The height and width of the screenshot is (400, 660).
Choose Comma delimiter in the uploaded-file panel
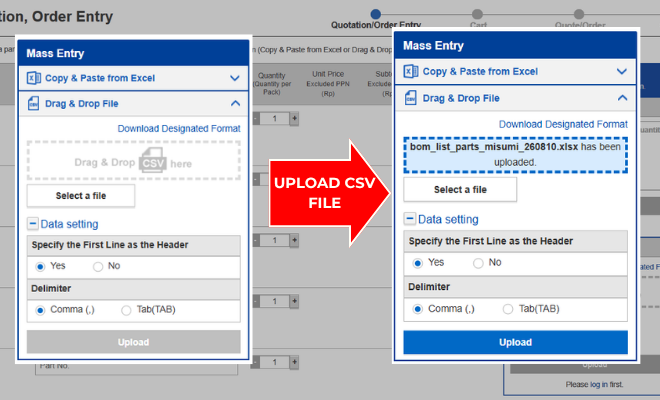point(418,309)
